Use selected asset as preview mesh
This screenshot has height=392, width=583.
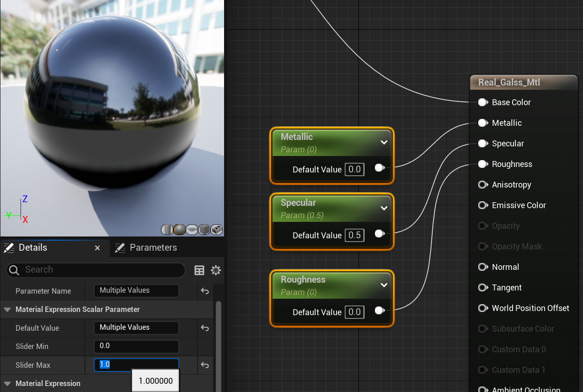click(x=216, y=229)
